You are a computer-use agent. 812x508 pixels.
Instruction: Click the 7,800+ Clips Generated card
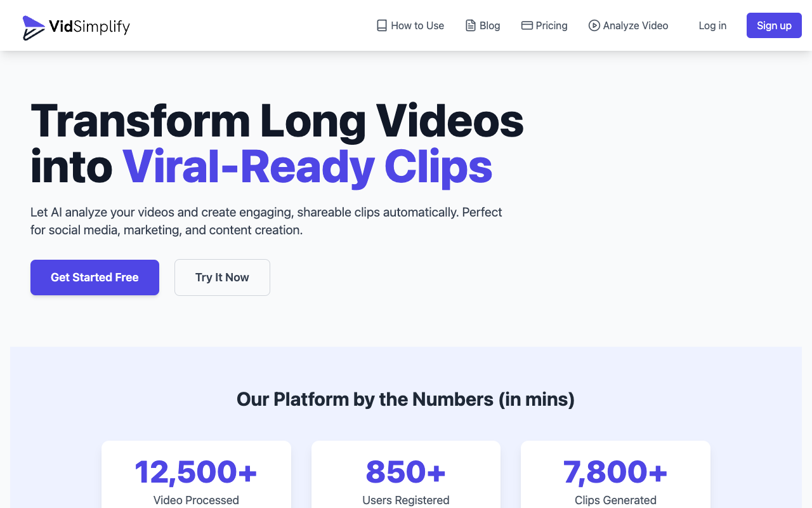pyautogui.click(x=615, y=479)
